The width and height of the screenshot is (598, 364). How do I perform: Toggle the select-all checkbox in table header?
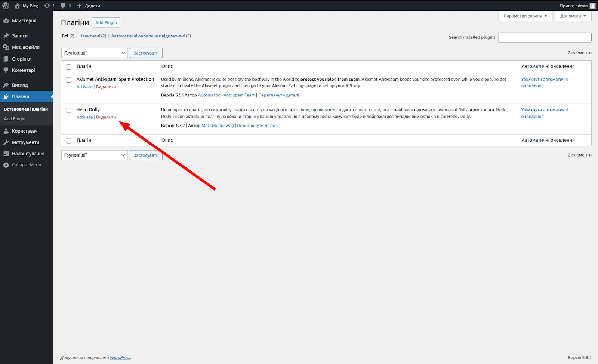[68, 67]
